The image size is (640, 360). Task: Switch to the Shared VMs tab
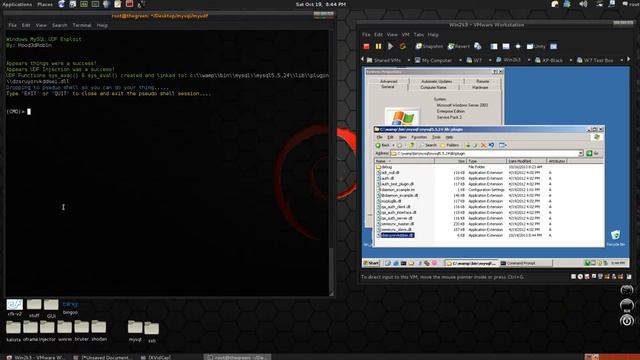(384, 60)
